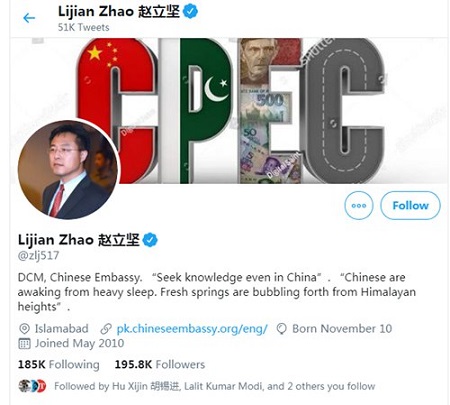
Task: Open the pk.chineseembassy.org/eng/ link
Action: (x=192, y=329)
